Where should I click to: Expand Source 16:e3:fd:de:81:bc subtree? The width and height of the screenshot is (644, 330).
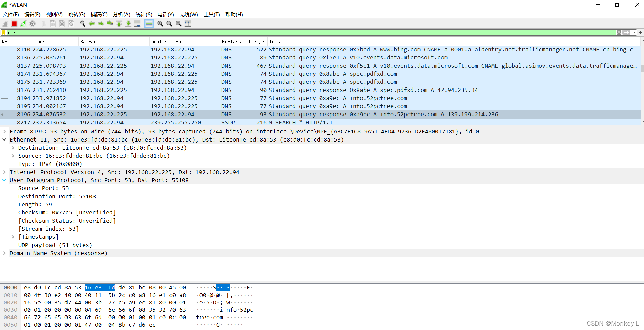point(13,156)
